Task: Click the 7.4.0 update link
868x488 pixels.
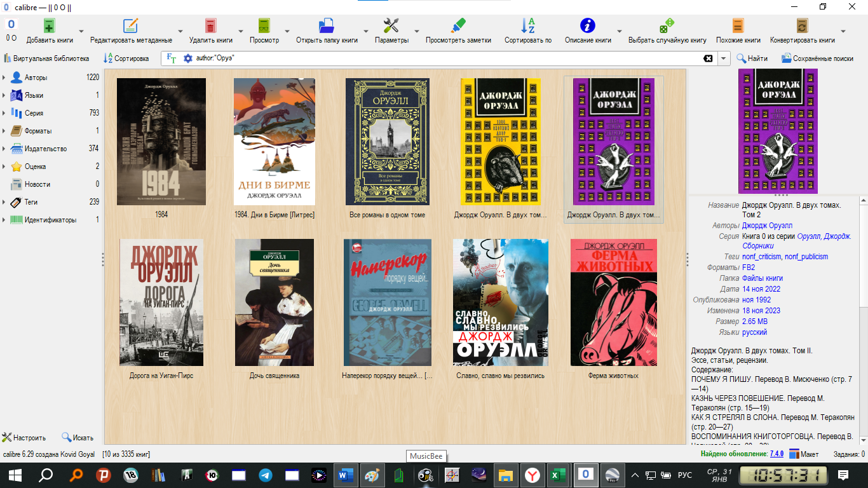Action: point(776,454)
